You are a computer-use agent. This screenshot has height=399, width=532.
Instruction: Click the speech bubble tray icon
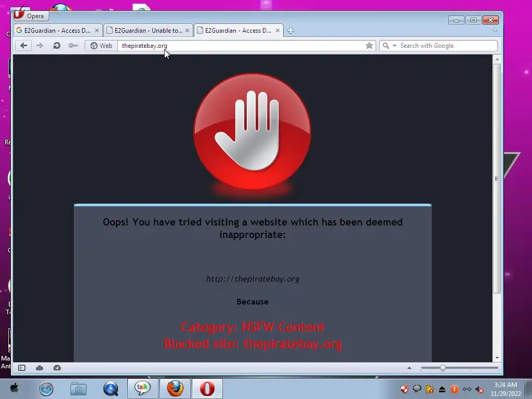pyautogui.click(x=417, y=389)
